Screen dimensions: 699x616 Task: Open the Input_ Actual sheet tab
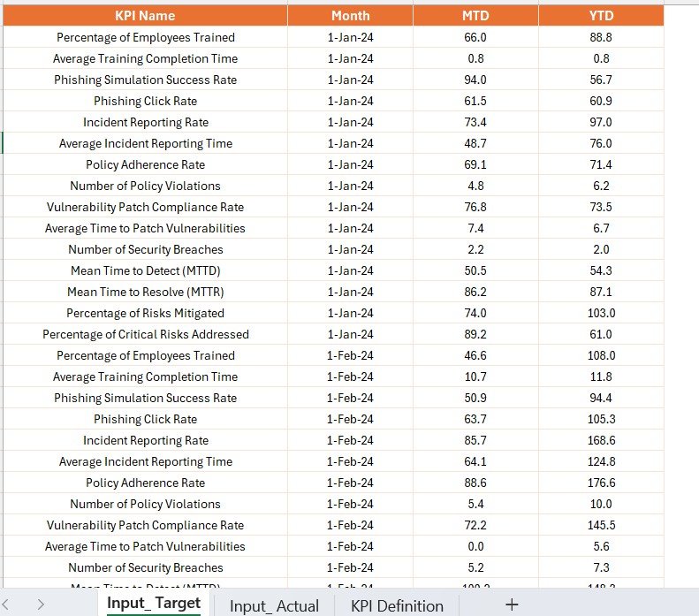(274, 606)
